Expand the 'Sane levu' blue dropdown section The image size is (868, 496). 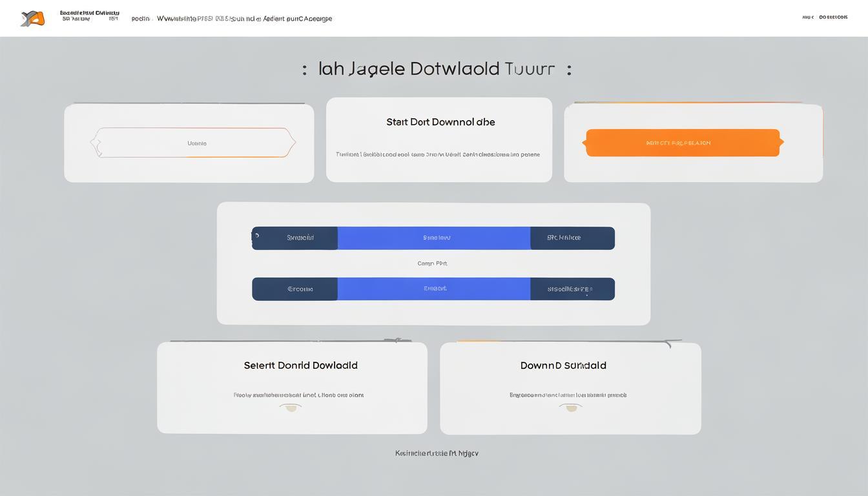click(x=434, y=237)
